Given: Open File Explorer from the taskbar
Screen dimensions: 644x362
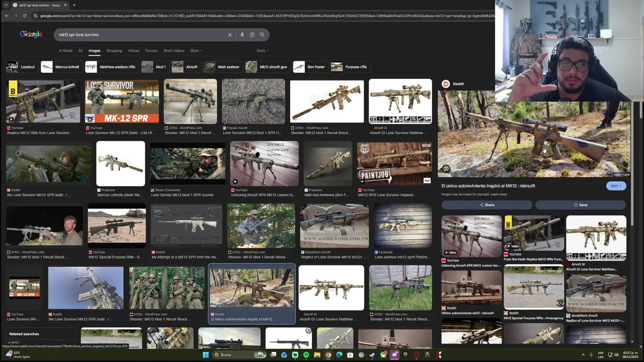Looking at the screenshot, I should (x=317, y=355).
